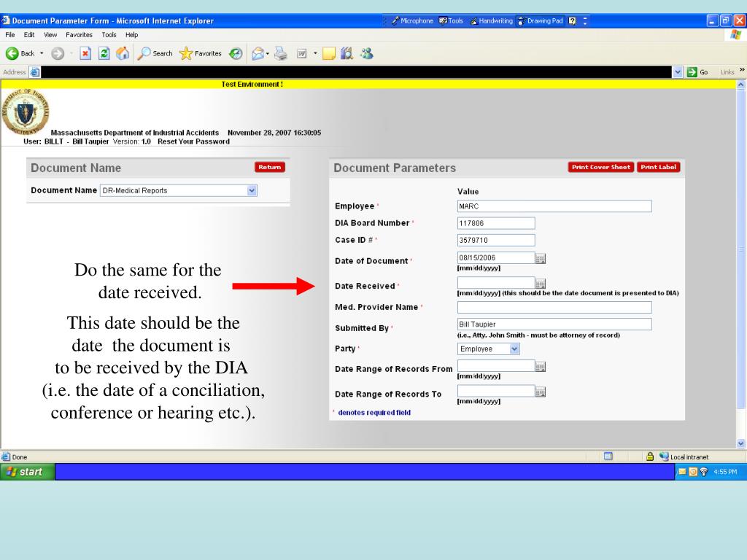Go to the Home page icon
Screen dimensions: 747x560
click(x=123, y=53)
